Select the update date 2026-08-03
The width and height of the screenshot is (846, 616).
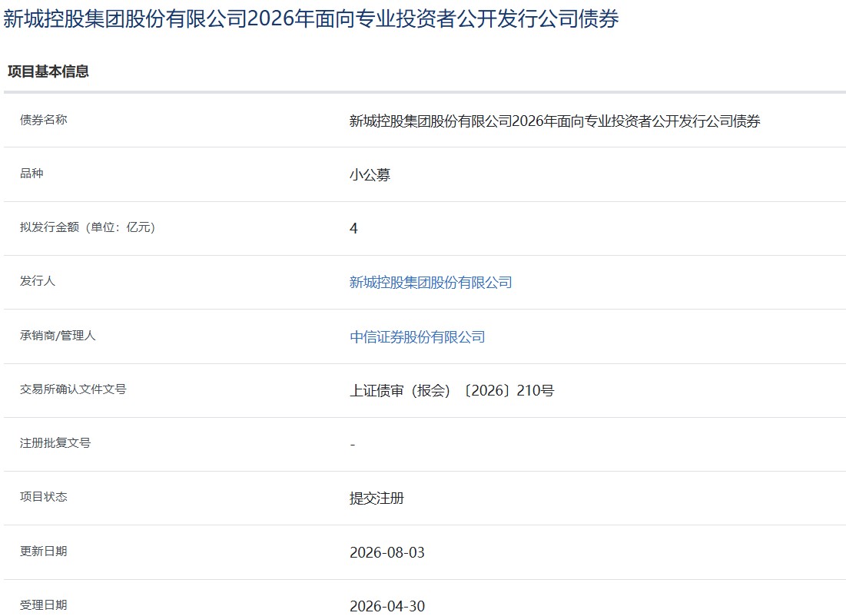tap(387, 552)
